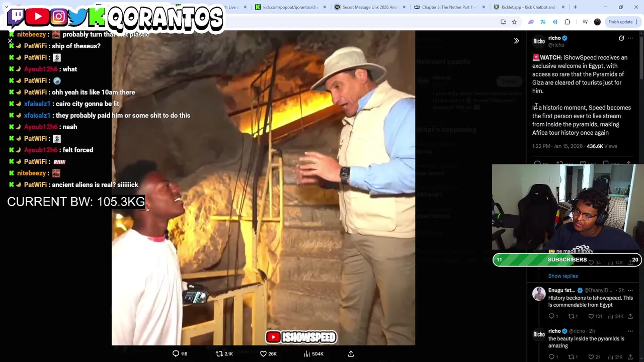Click the 436.6K Views count

(x=602, y=146)
